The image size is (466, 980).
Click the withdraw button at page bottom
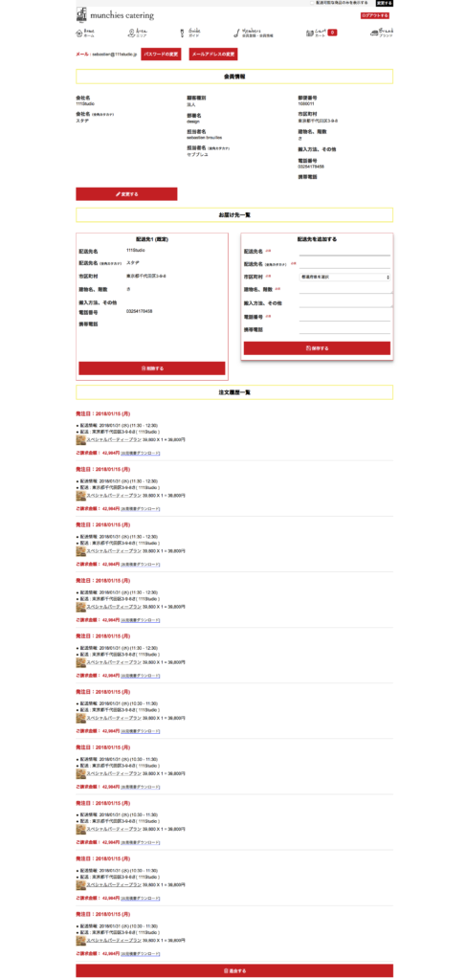(x=234, y=970)
